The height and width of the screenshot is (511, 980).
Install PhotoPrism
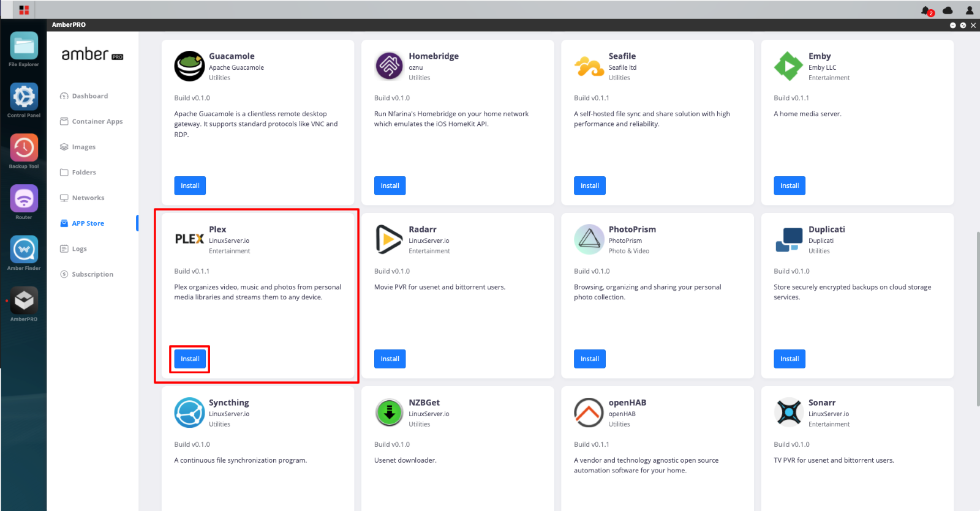(590, 359)
